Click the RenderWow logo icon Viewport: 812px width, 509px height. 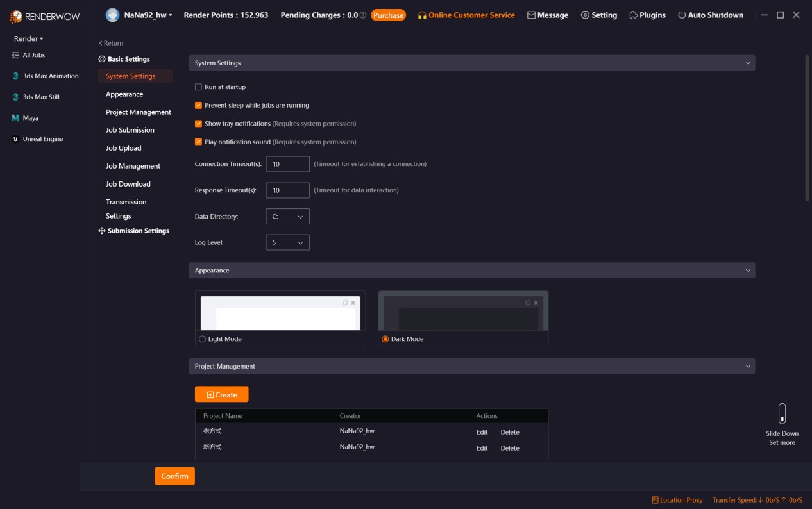coord(16,17)
